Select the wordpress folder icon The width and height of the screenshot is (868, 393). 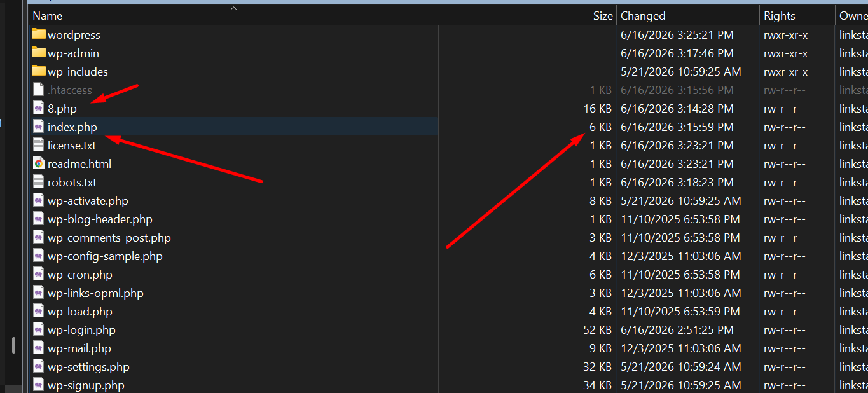pyautogui.click(x=39, y=34)
